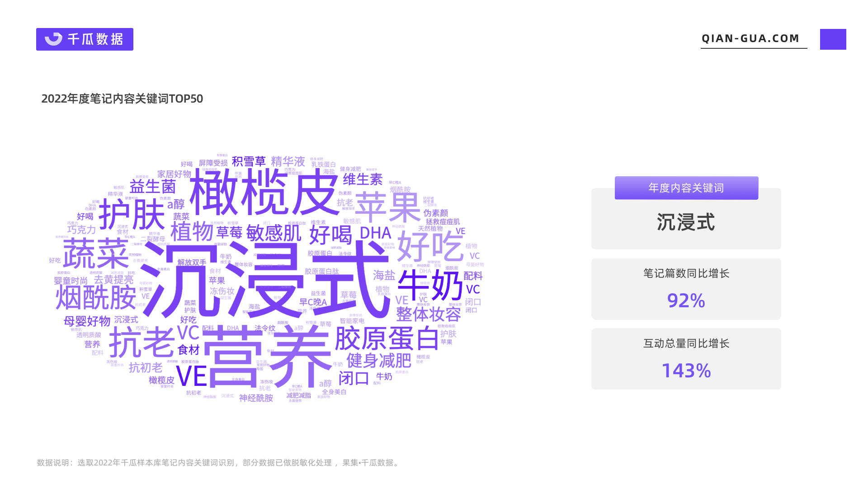Select the 143% growth value
This screenshot has width=868, height=488.
[x=686, y=371]
